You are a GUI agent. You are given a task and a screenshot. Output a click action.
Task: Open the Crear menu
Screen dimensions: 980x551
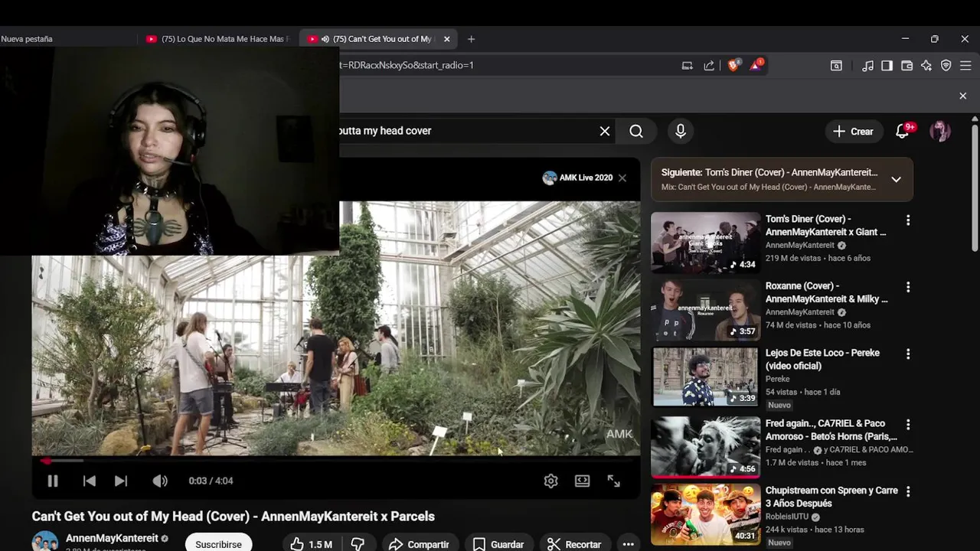tap(854, 131)
